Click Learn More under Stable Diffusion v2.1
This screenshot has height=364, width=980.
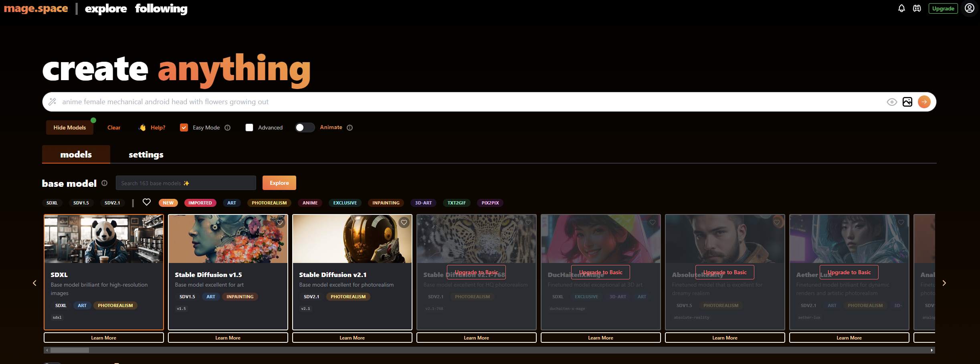[352, 338]
